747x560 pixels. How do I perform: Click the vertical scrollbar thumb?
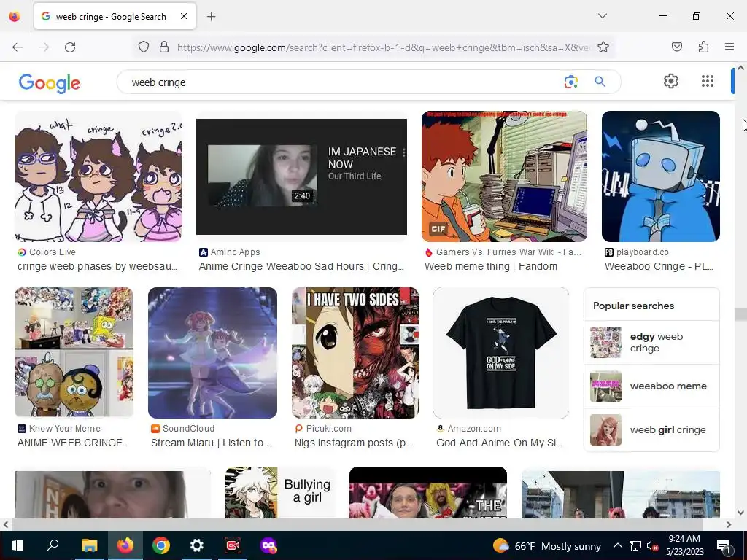pos(740,314)
